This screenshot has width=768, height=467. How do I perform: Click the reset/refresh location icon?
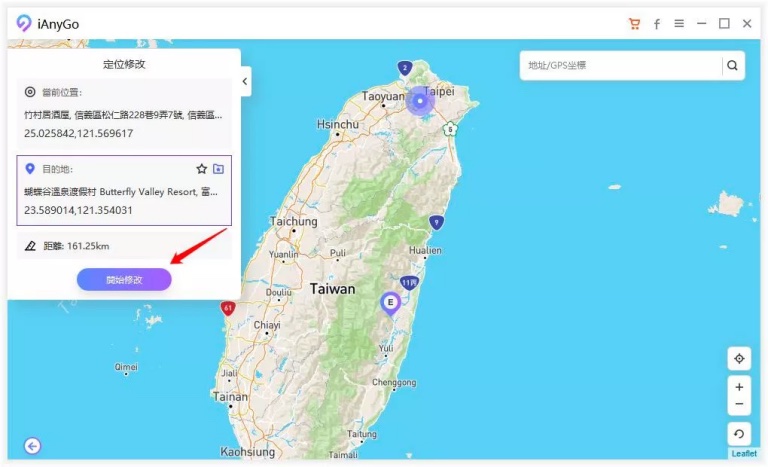[x=739, y=434]
